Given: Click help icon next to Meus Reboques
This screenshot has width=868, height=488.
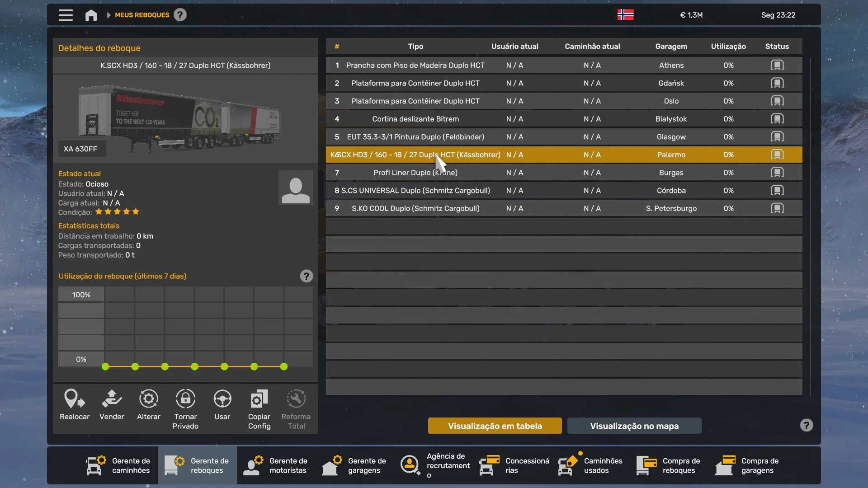Looking at the screenshot, I should point(180,15).
